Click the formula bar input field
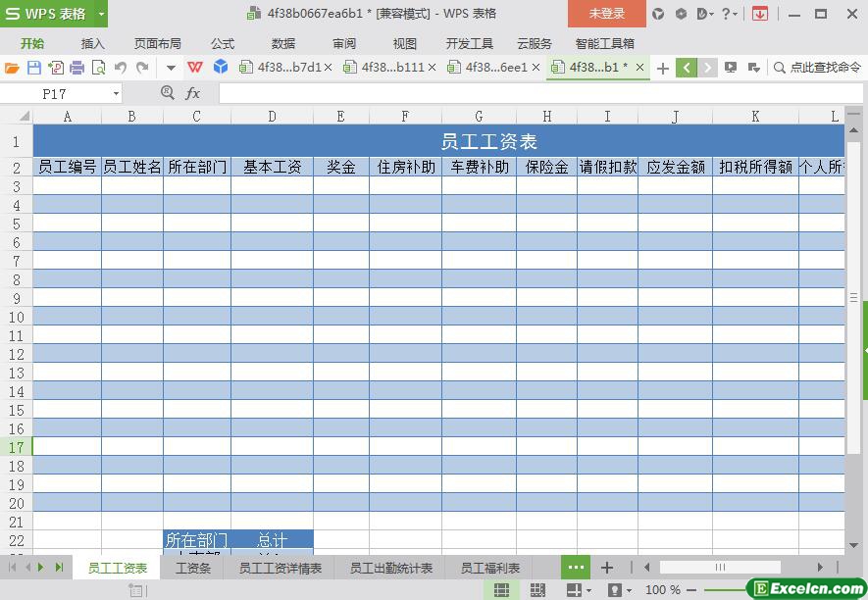The width and height of the screenshot is (868, 600). 530,93
